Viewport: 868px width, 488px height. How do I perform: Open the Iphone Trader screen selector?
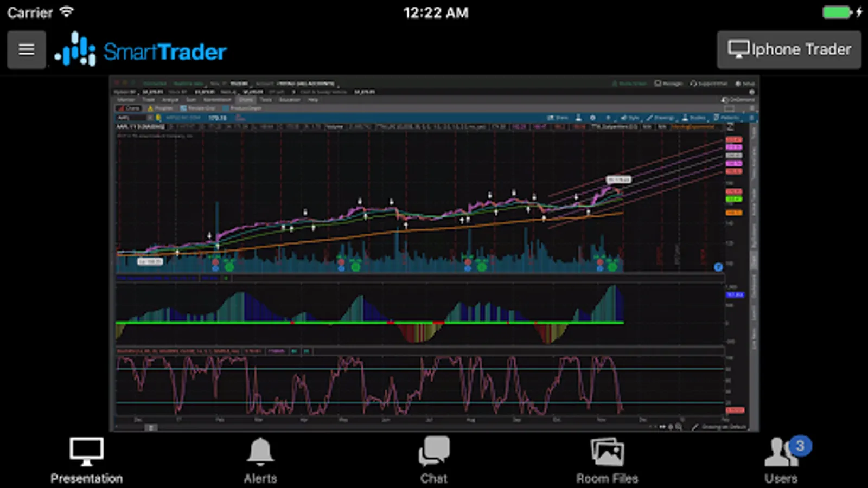click(x=789, y=49)
